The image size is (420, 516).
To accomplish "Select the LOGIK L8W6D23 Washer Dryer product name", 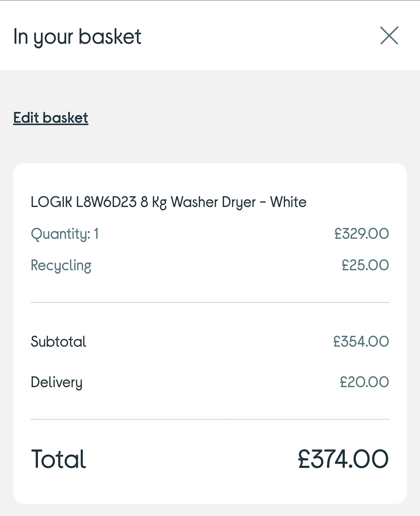I will pyautogui.click(x=168, y=202).
